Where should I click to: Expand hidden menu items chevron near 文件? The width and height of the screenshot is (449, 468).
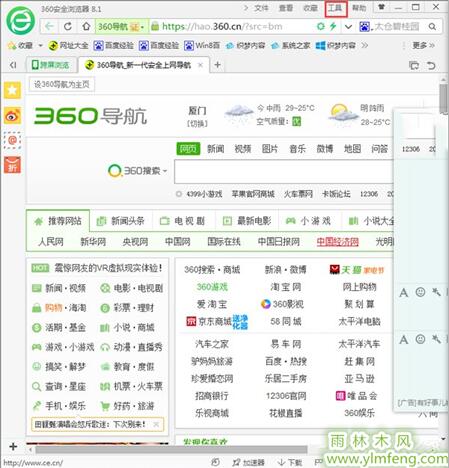[246, 8]
